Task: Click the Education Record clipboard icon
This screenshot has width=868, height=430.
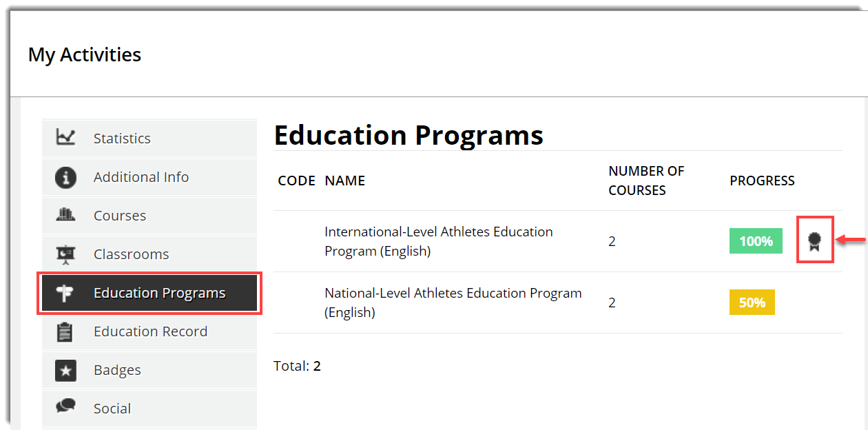Action: tap(65, 331)
